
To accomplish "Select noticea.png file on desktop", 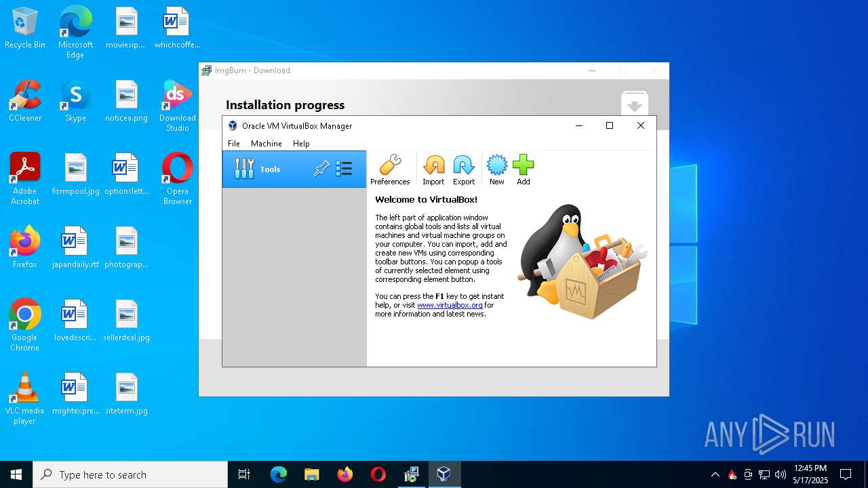I will click(x=127, y=102).
